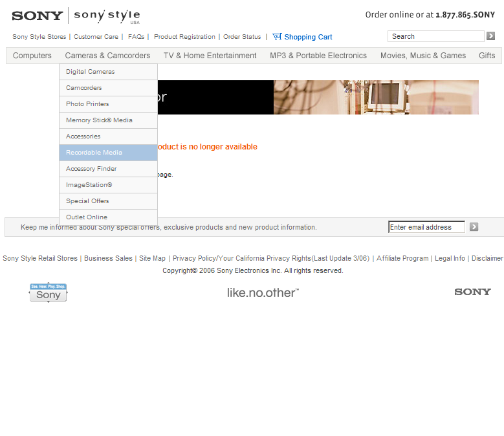The height and width of the screenshot is (436, 504).
Task: Open the MP3 & Portable Electronics menu
Action: coord(318,56)
